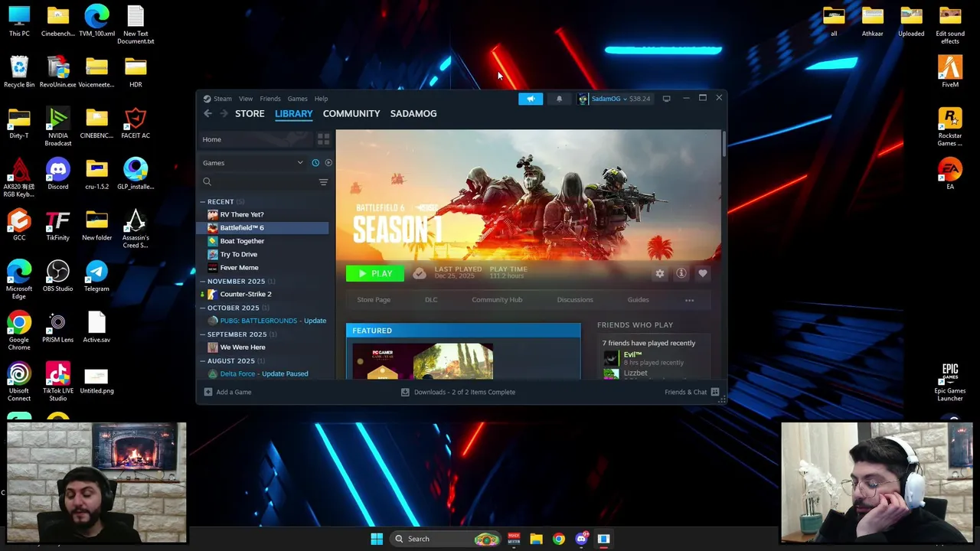Add Battlefield 6 to favorites heart
The height and width of the screenshot is (551, 980).
703,273
